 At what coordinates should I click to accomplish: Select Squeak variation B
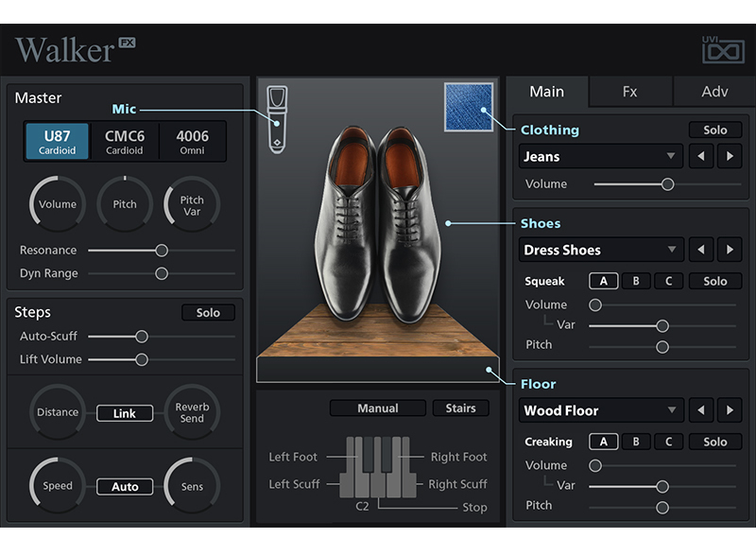point(636,281)
